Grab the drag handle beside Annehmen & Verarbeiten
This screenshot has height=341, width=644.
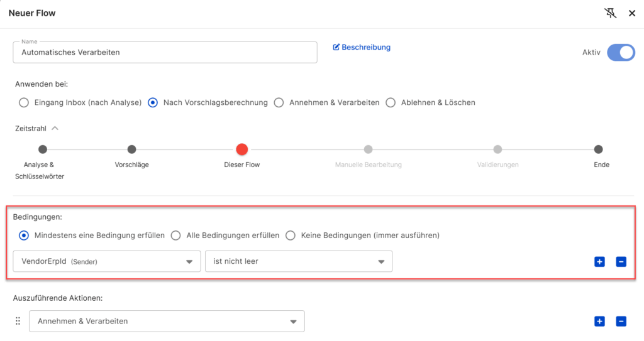pyautogui.click(x=18, y=321)
